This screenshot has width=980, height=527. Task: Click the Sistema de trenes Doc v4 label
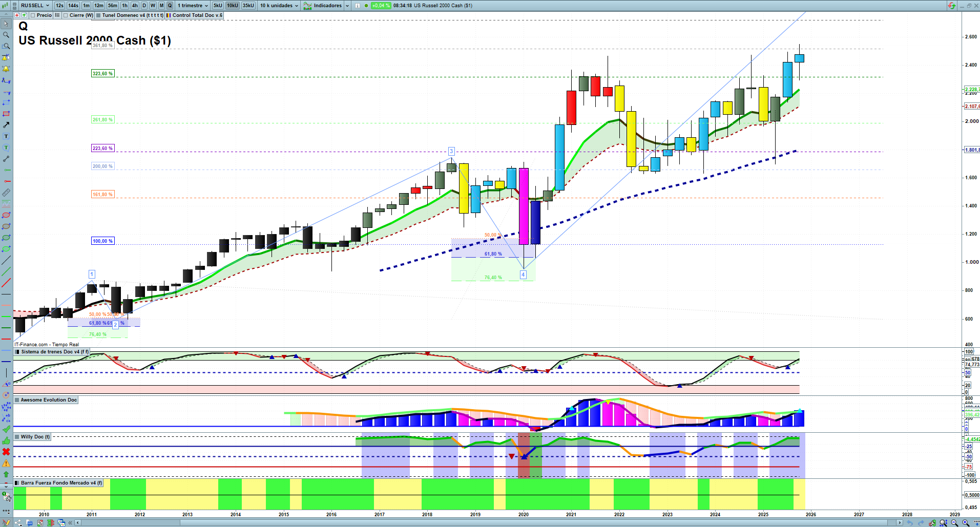click(x=55, y=352)
